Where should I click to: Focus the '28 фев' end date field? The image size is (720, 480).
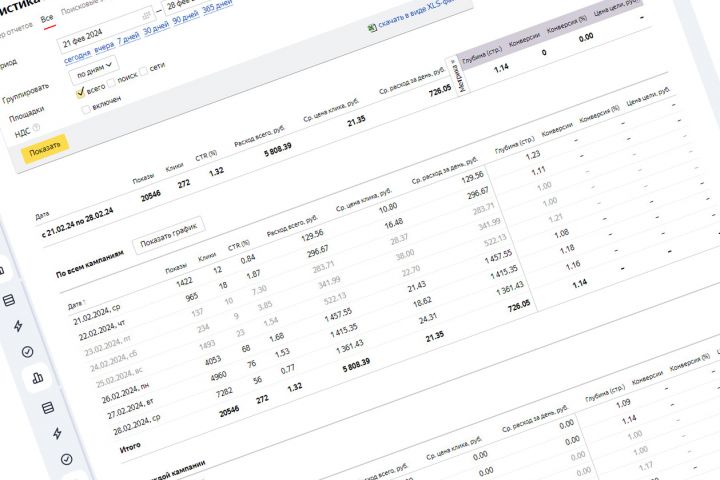pyautogui.click(x=184, y=5)
